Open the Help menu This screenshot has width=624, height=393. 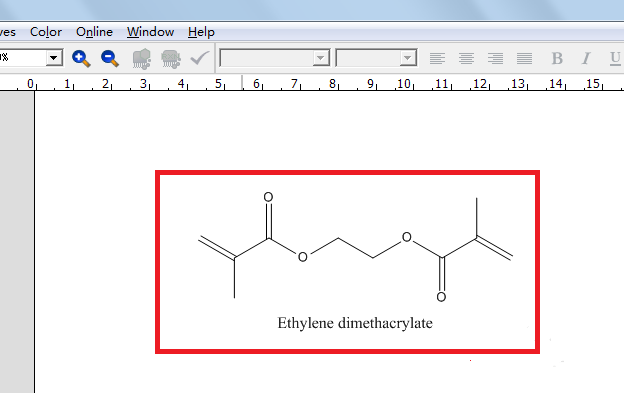[201, 32]
